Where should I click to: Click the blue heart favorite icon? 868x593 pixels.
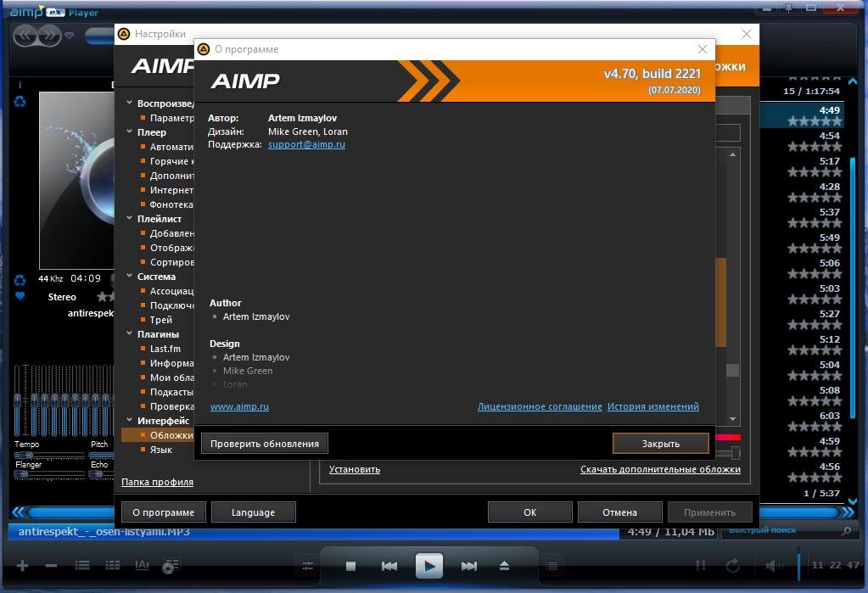[20, 297]
